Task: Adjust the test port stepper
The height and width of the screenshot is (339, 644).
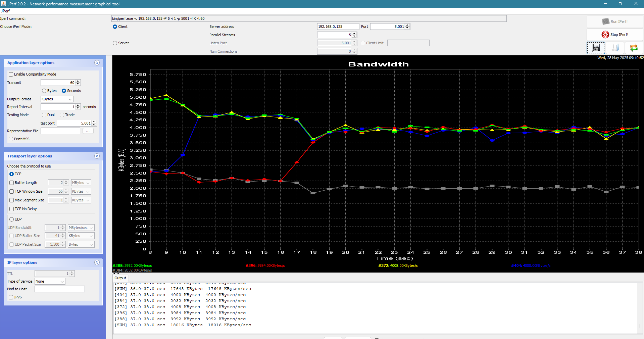Action: (x=94, y=123)
